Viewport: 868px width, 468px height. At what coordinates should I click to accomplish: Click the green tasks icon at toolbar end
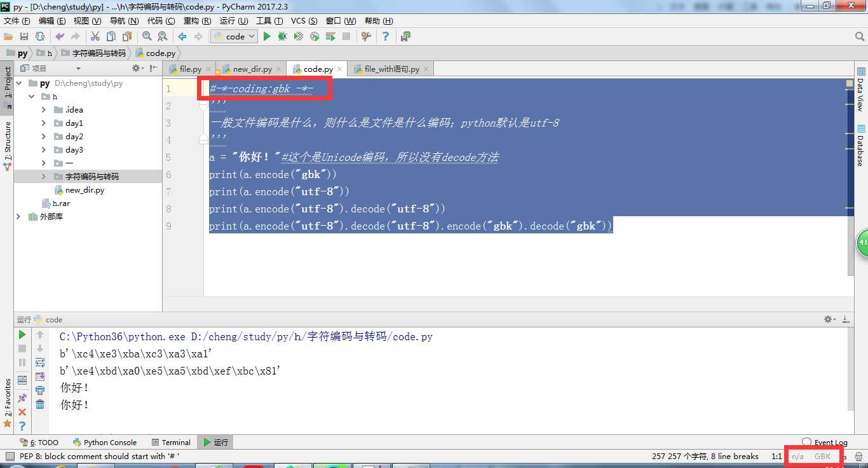(x=405, y=36)
